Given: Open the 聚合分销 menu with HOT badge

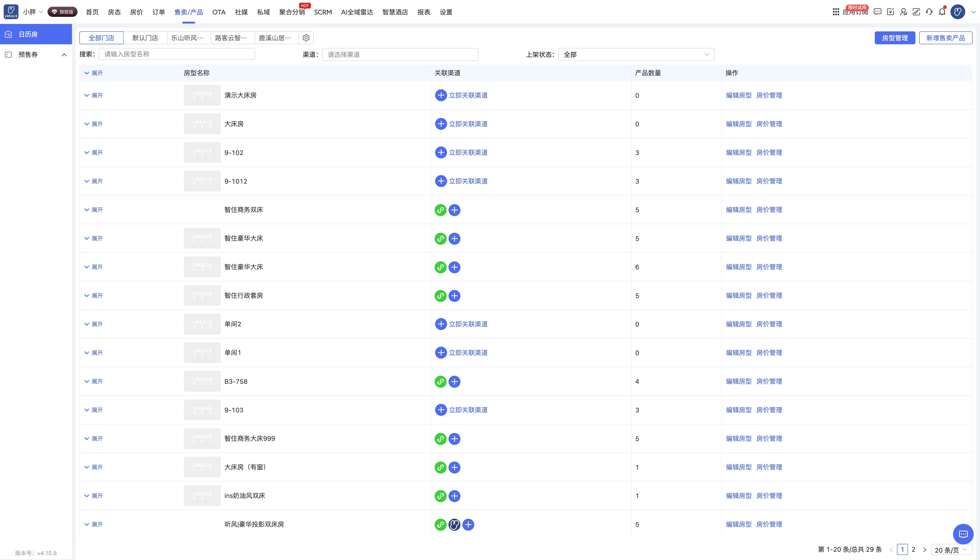Looking at the screenshot, I should [x=292, y=12].
